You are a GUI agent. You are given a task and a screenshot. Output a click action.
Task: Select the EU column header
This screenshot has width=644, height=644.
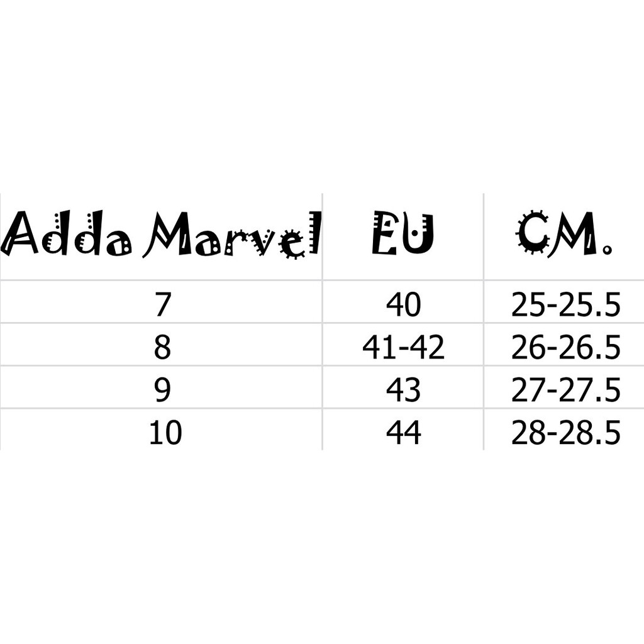[403, 234]
